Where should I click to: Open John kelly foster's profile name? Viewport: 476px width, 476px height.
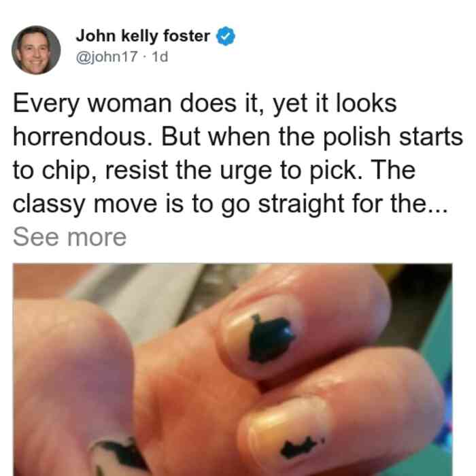pos(143,36)
